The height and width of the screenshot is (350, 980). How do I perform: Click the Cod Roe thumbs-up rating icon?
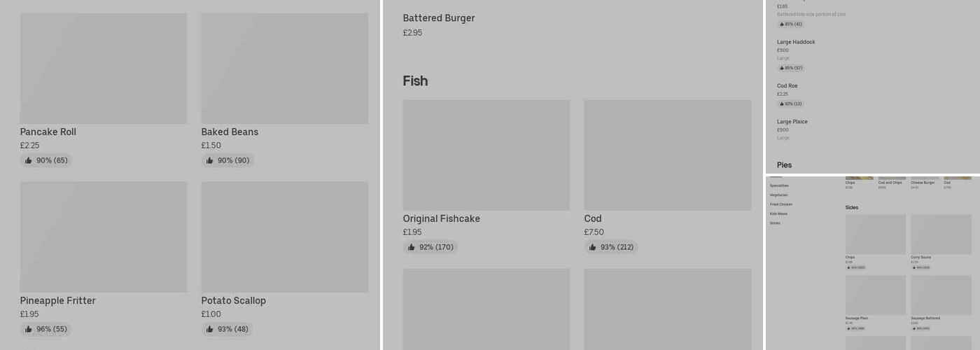tap(782, 104)
